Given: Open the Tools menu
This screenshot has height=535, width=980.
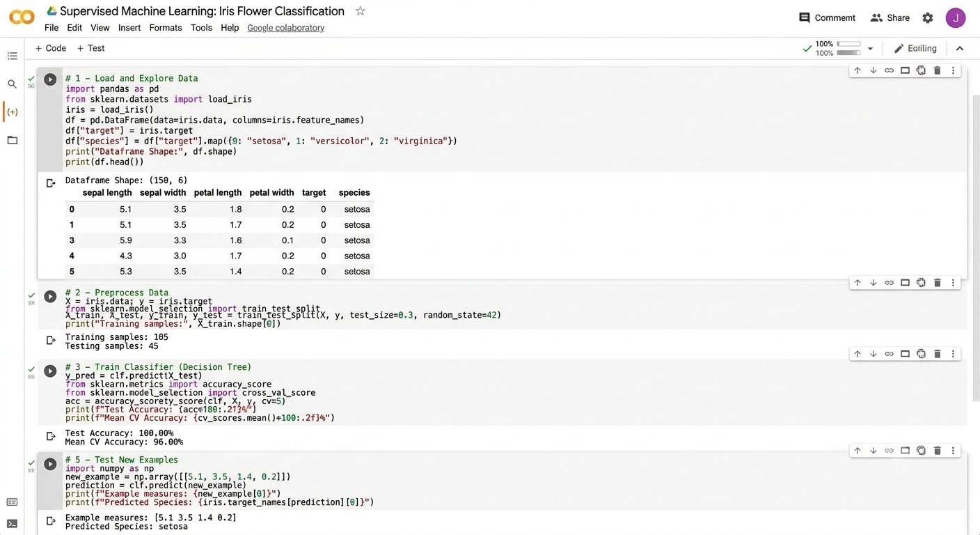Looking at the screenshot, I should pyautogui.click(x=201, y=28).
